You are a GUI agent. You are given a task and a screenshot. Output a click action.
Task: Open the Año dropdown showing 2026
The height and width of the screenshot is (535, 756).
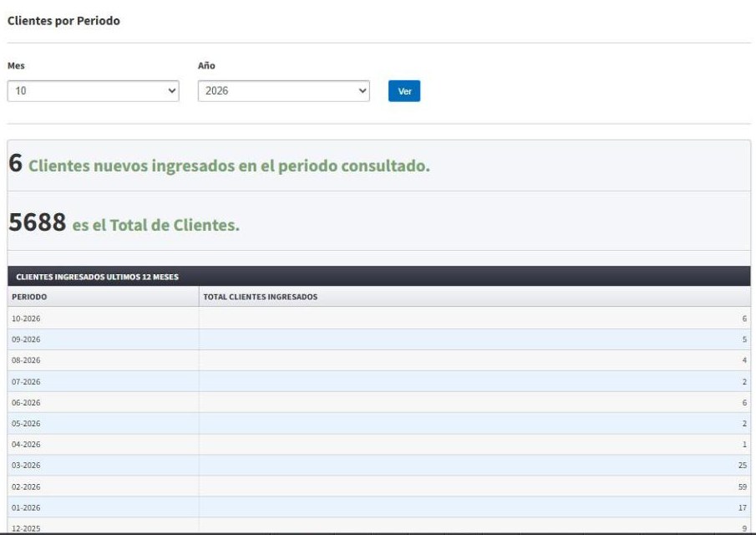click(x=283, y=90)
